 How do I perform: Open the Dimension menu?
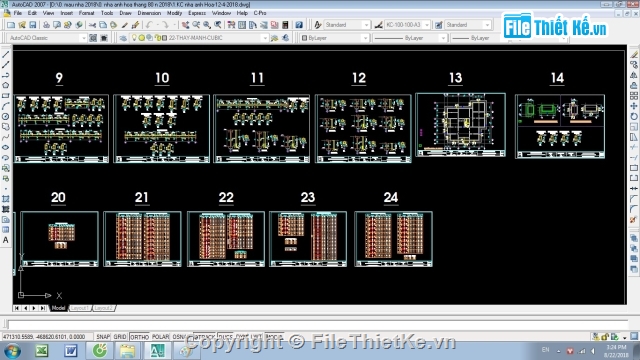149,13
